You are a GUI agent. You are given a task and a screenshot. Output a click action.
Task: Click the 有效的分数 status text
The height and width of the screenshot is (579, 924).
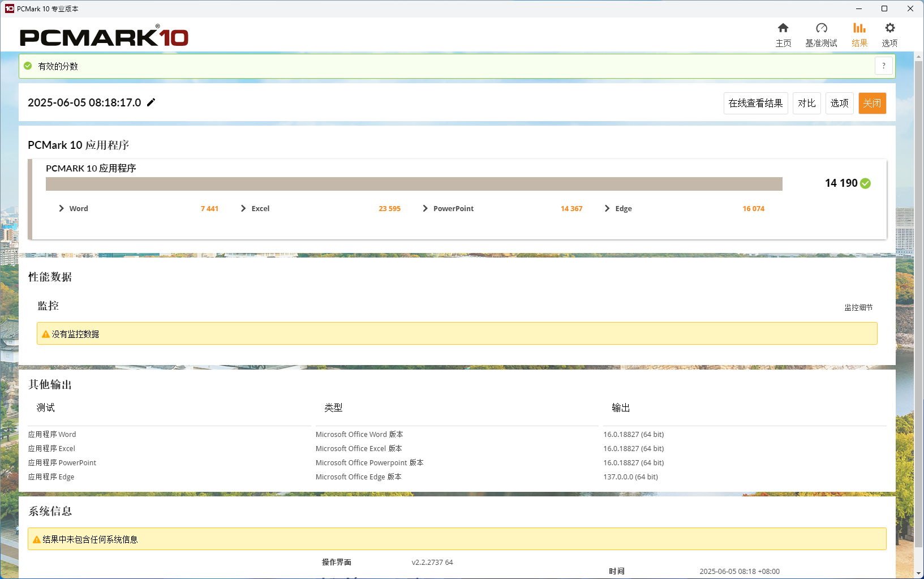click(58, 66)
